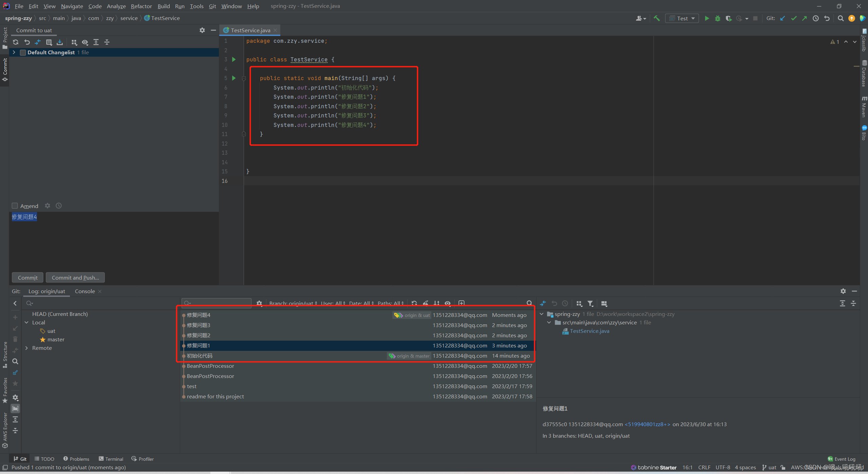The image size is (868, 474).
Task: Start debugging with the green bug icon
Action: click(x=718, y=18)
